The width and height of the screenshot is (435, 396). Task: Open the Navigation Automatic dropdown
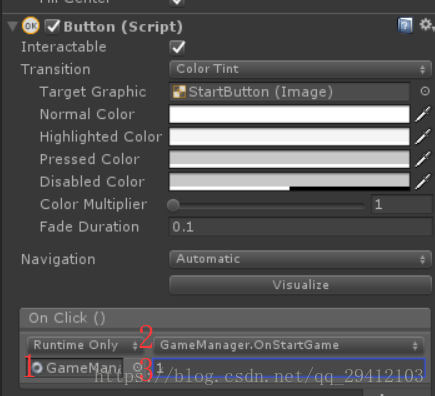300,259
